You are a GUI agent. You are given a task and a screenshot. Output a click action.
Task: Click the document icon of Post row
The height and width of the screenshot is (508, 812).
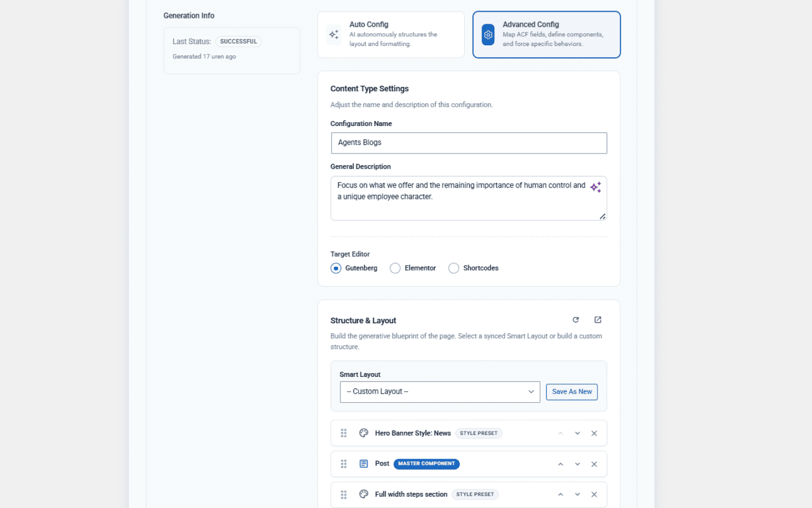pyautogui.click(x=364, y=464)
